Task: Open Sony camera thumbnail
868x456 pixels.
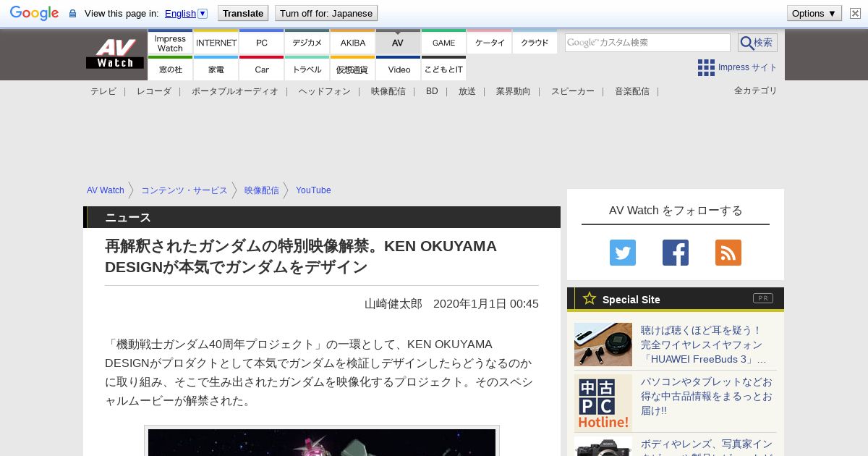Action: point(603,446)
